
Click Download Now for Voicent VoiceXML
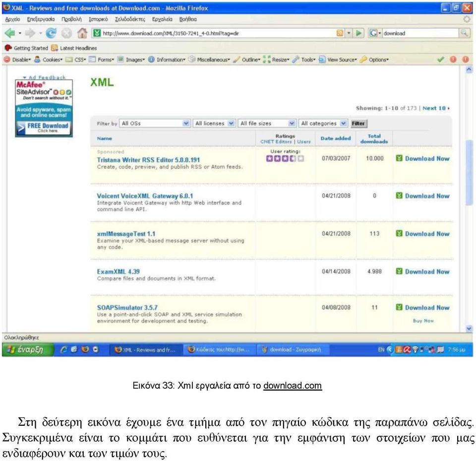click(x=427, y=196)
